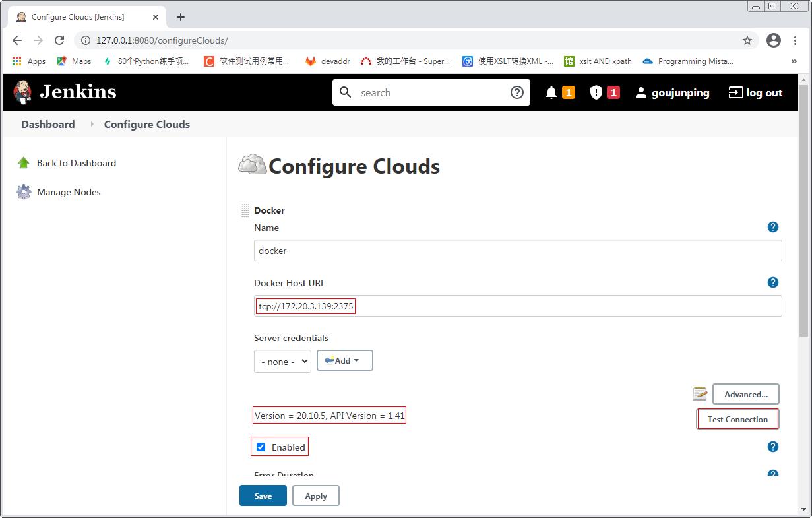
Task: Open Server credentials none dropdown
Action: click(x=282, y=361)
